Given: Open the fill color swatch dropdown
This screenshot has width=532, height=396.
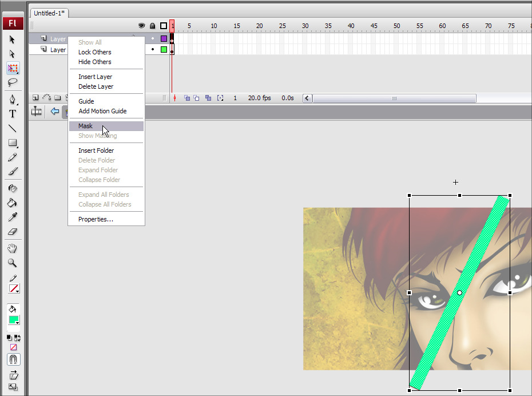Looking at the screenshot, I should coord(13,320).
